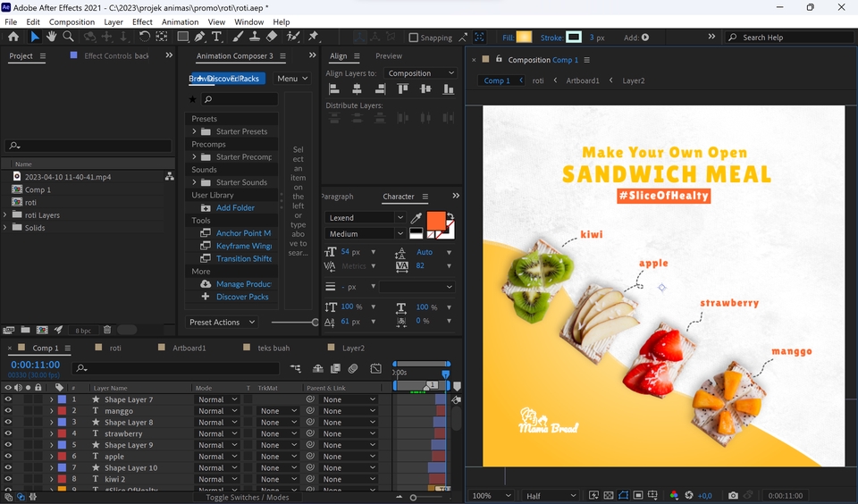Hide the strawberry layer eye toggle
Screen dimensions: 858x504
pyautogui.click(x=8, y=433)
